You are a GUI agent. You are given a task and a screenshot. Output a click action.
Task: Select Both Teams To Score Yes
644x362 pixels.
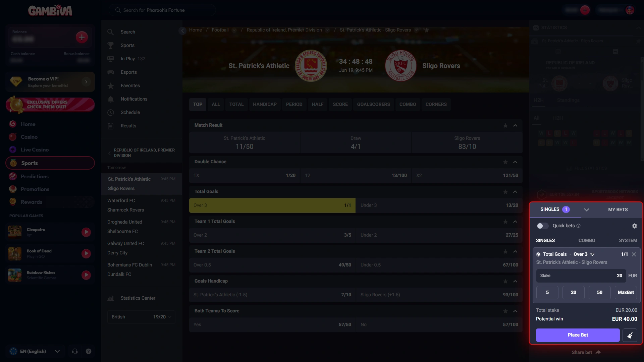coord(272,324)
